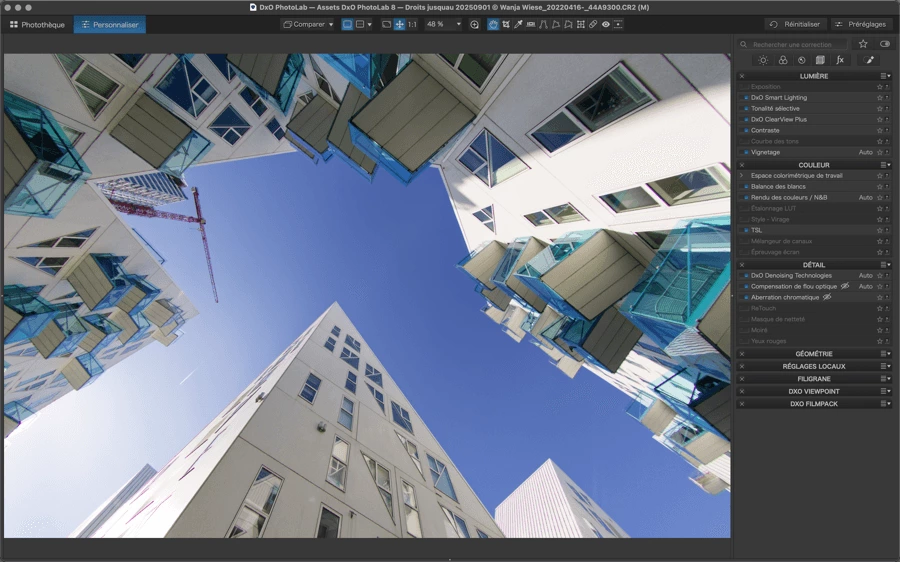Switch to Photothèque tab
This screenshot has height=562, width=900.
point(37,25)
